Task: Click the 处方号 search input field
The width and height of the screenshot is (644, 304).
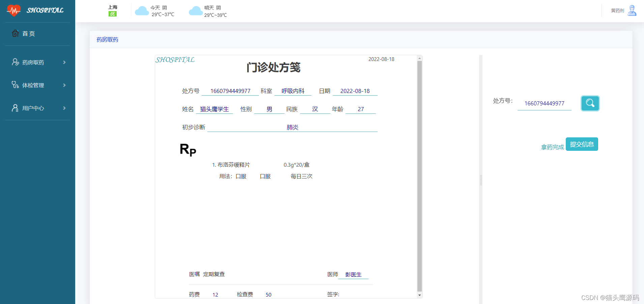Action: 545,103
